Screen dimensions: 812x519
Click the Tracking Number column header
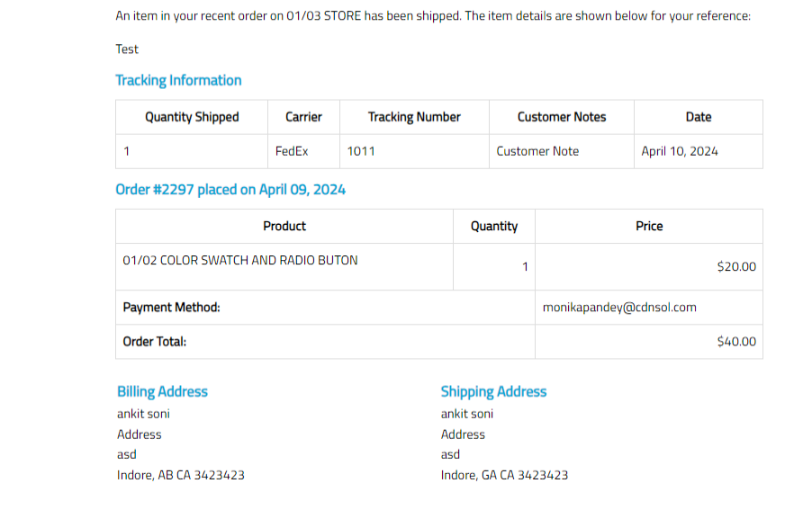tap(414, 117)
